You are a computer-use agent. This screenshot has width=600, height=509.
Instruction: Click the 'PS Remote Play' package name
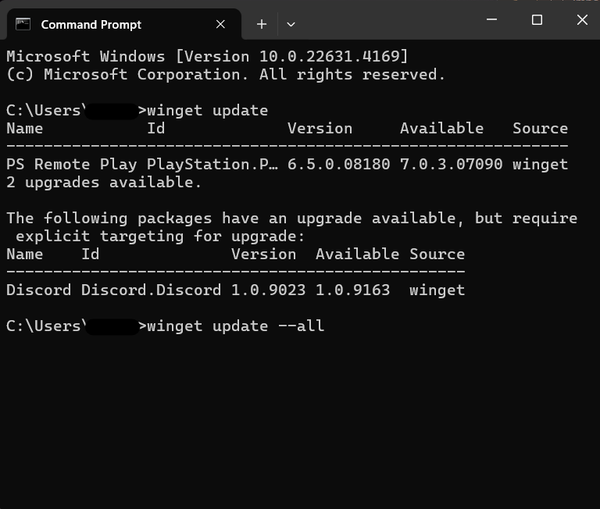(x=70, y=164)
